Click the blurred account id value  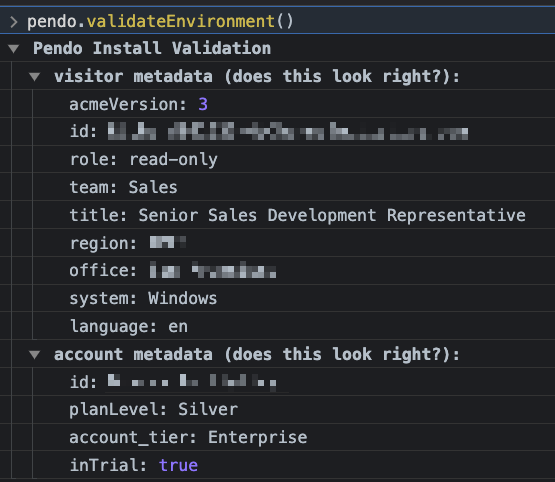(x=191, y=382)
